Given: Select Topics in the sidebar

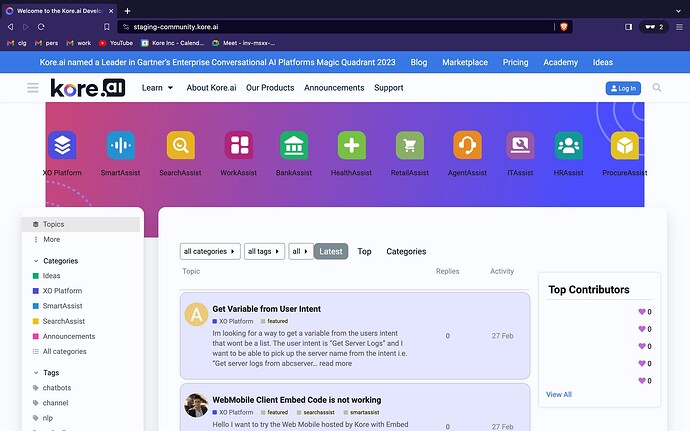Looking at the screenshot, I should point(81,224).
